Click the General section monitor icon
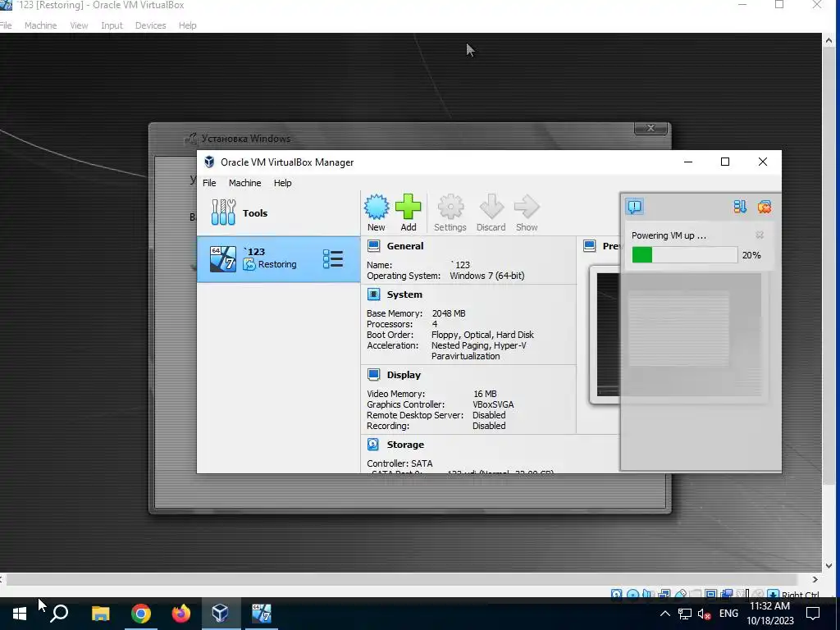The image size is (840, 630). [374, 246]
